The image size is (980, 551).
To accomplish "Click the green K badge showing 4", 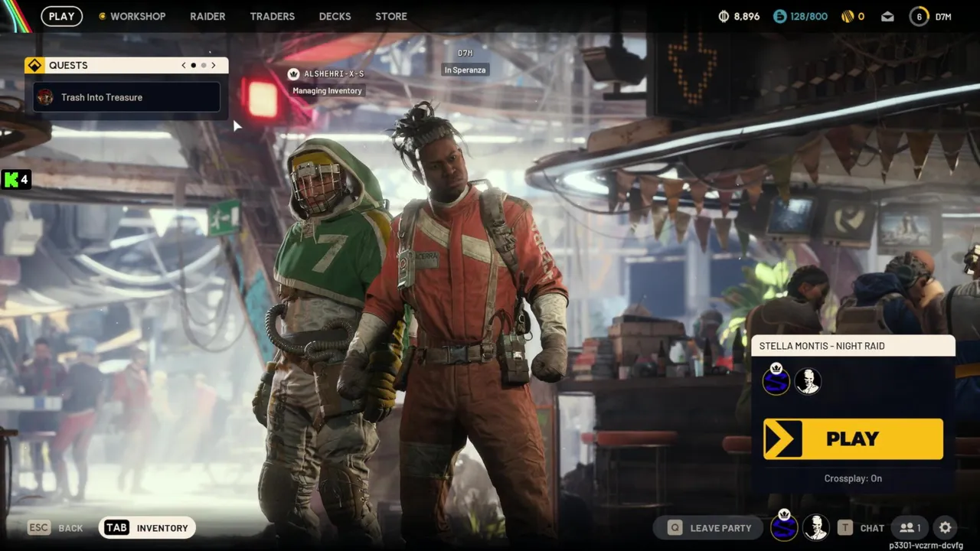I will click(15, 180).
